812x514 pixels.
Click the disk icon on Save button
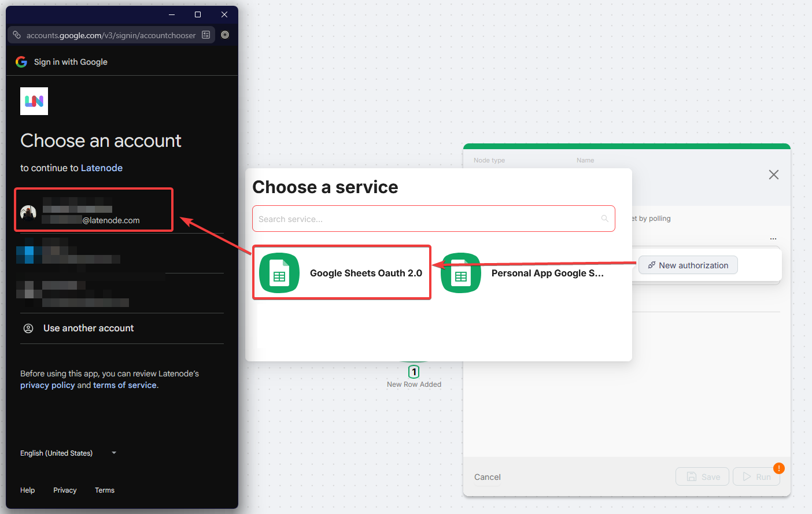(x=691, y=476)
